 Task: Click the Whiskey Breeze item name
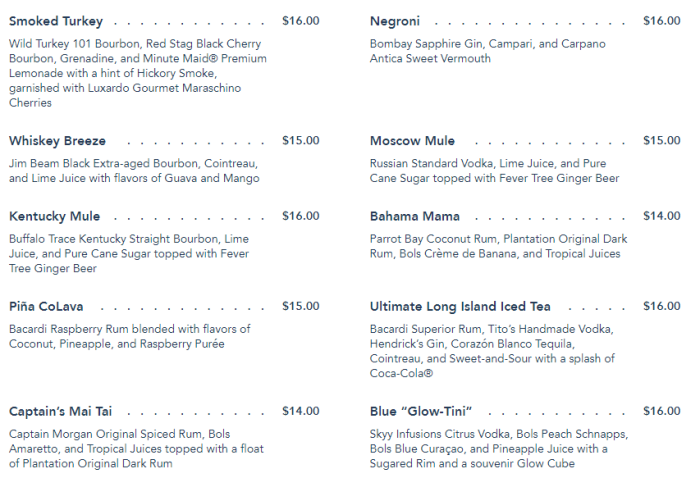click(x=57, y=141)
